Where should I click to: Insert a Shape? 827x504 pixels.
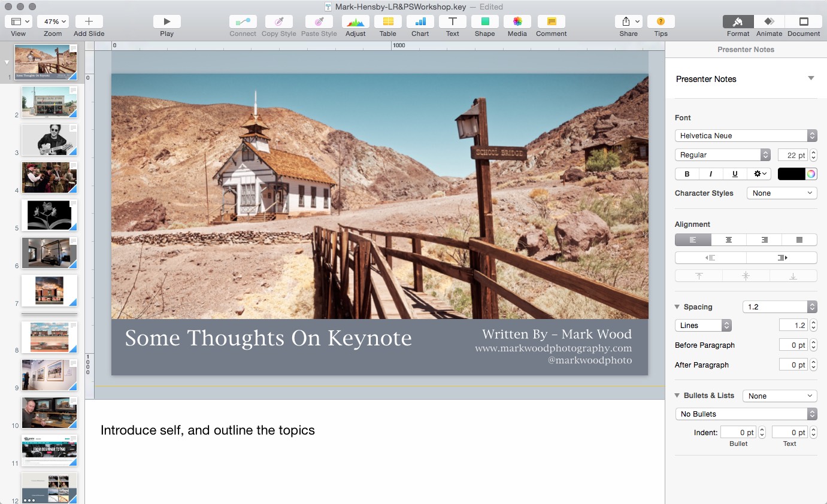point(485,22)
